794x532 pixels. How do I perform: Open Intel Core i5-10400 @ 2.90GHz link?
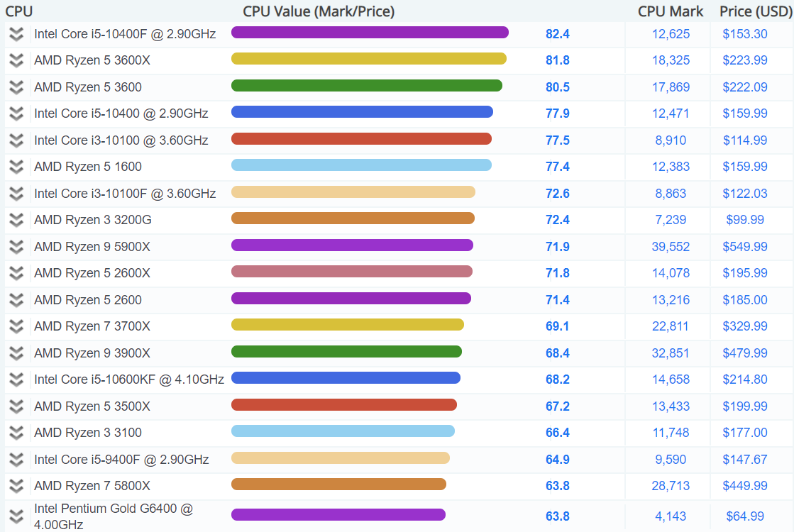pyautogui.click(x=121, y=113)
